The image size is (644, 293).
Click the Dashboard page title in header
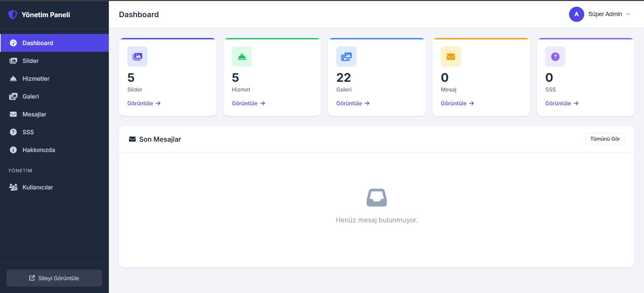click(139, 14)
